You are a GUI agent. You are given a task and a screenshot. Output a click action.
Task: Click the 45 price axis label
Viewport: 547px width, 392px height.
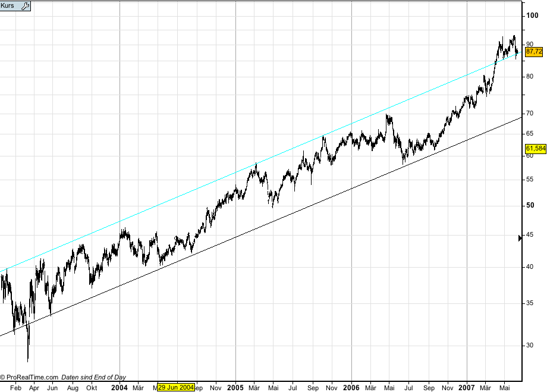point(530,234)
